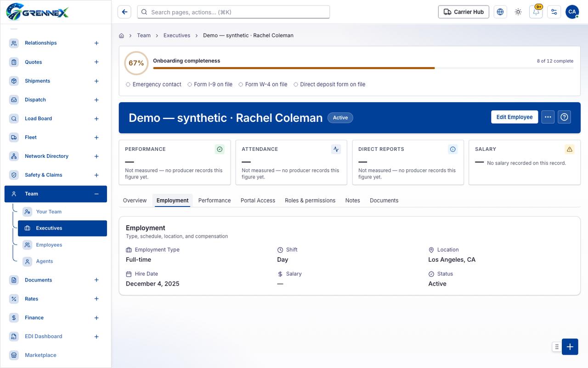Image resolution: width=588 pixels, height=368 pixels.
Task: Open the Carrier Hub button
Action: click(x=464, y=12)
